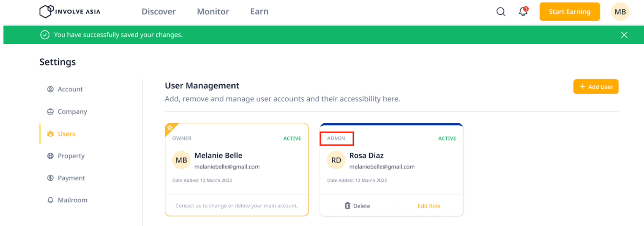644x226 pixels.
Task: Open the Earn menu
Action: pyautogui.click(x=259, y=12)
